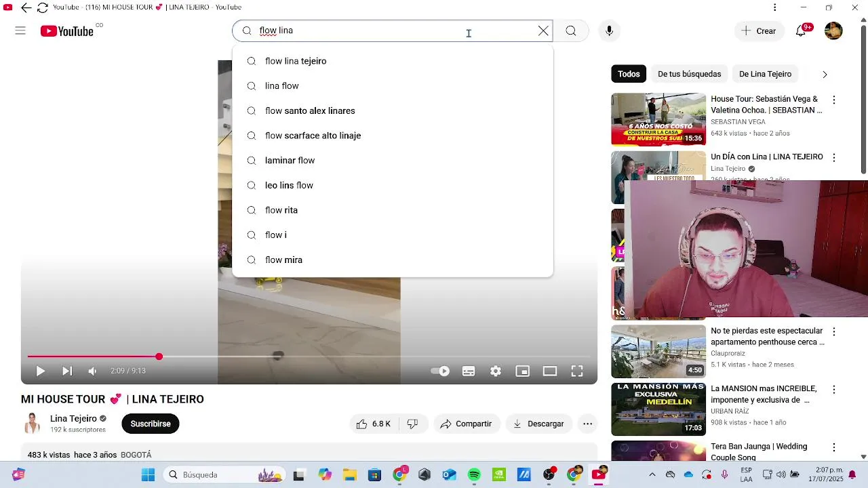Open File Explorer from the taskbar
Image resolution: width=868 pixels, height=488 pixels.
point(349,474)
